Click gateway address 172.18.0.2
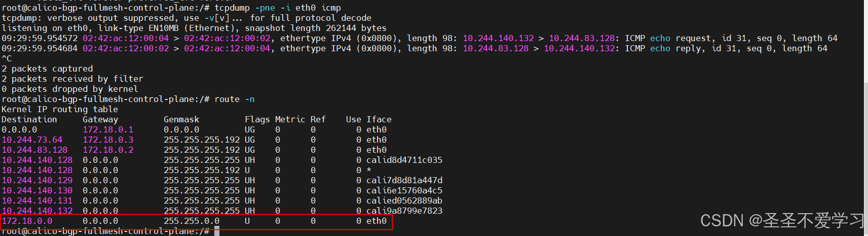Screen dimensions: 868x236 click(x=108, y=150)
